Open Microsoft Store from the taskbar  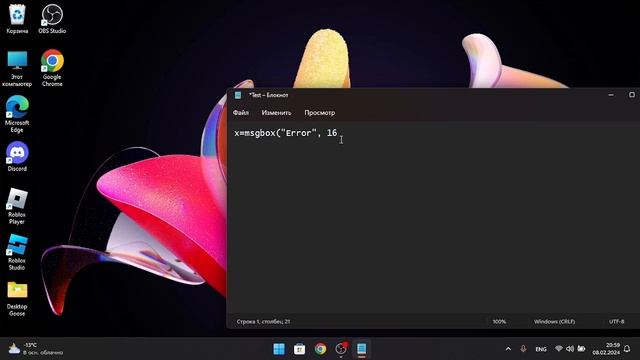(300, 349)
